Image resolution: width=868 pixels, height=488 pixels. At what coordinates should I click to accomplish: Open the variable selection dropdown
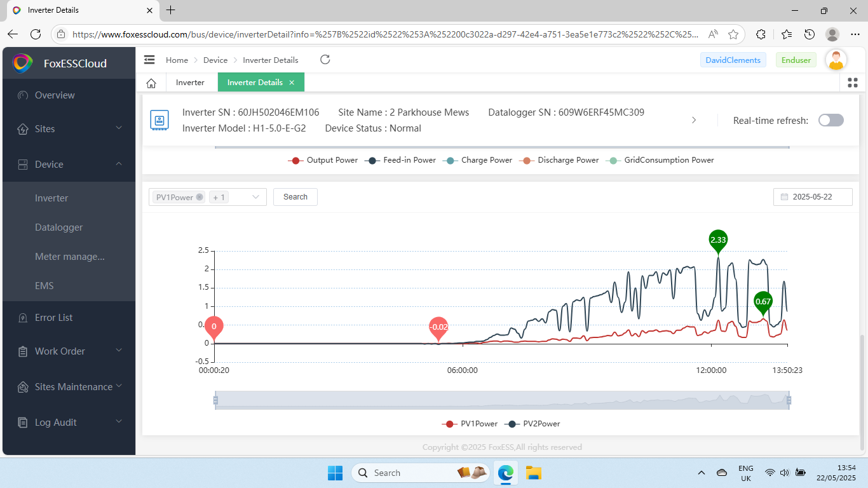coord(255,197)
